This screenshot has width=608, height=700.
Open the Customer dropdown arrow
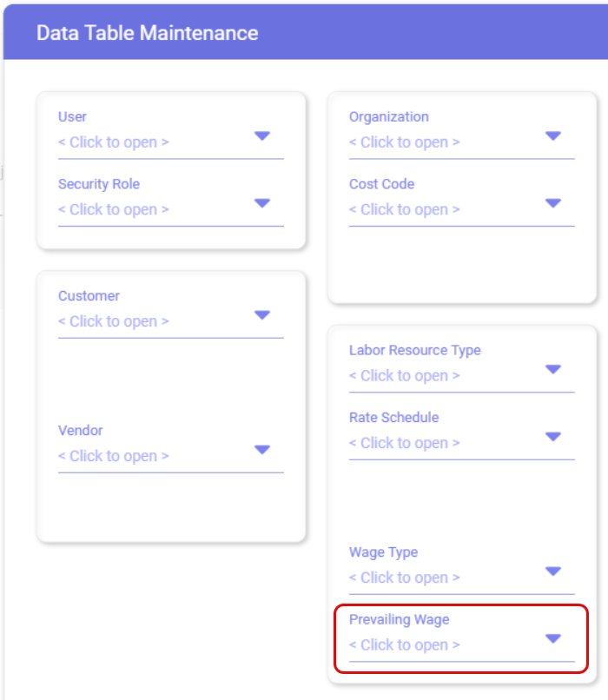click(262, 315)
